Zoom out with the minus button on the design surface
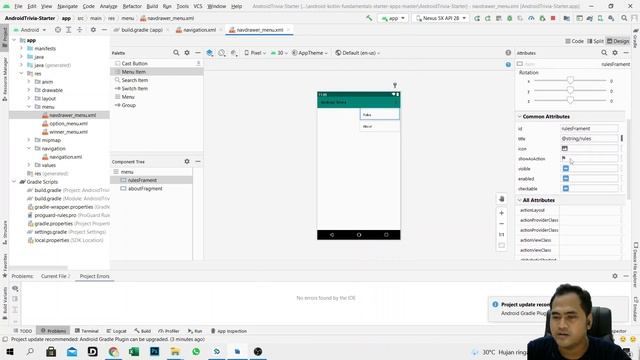The width and height of the screenshot is (640, 360). (x=502, y=224)
